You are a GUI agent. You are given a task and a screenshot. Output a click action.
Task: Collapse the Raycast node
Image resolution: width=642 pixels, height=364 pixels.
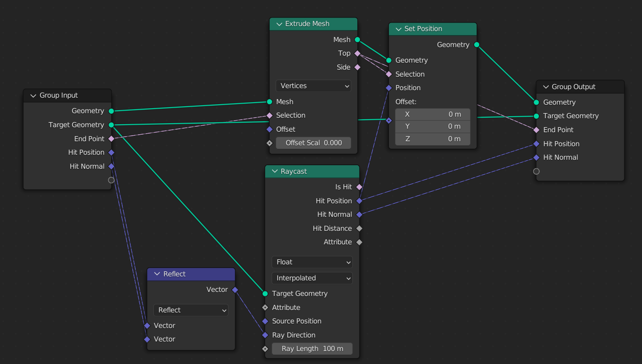[x=275, y=171]
